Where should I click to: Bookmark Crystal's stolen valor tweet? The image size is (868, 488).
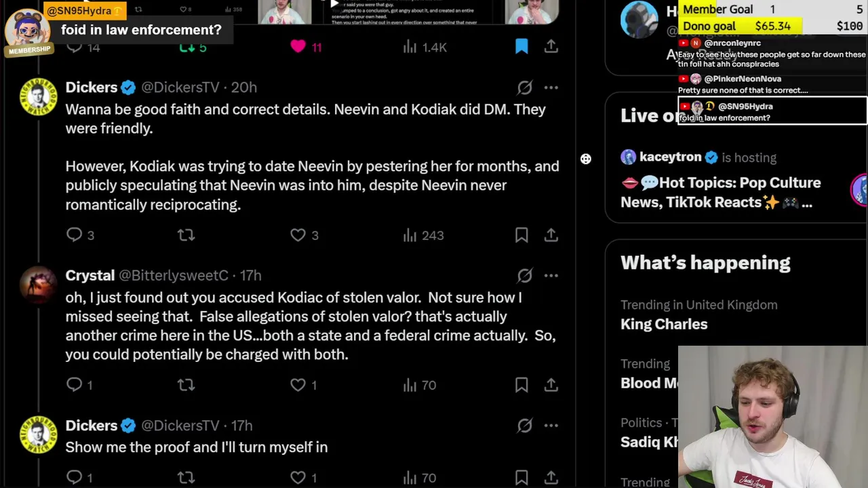pos(521,385)
